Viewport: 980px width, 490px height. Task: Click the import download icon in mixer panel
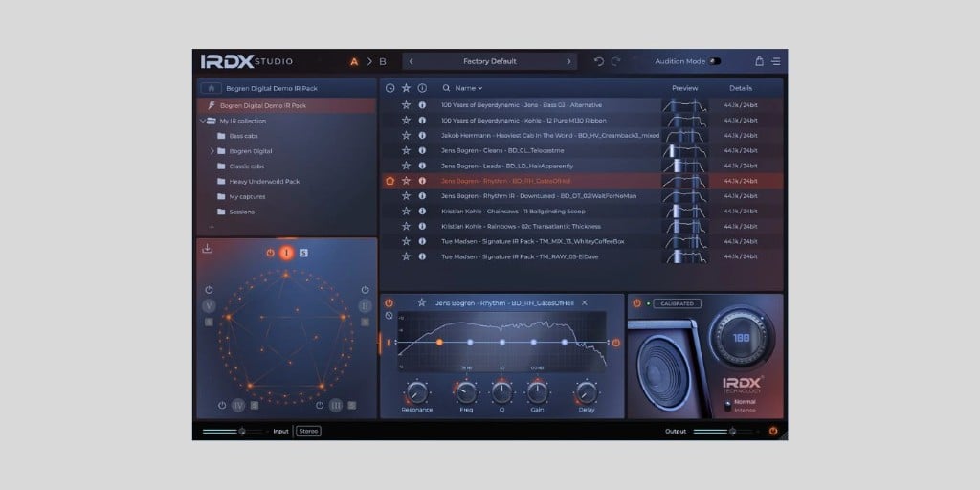click(208, 249)
